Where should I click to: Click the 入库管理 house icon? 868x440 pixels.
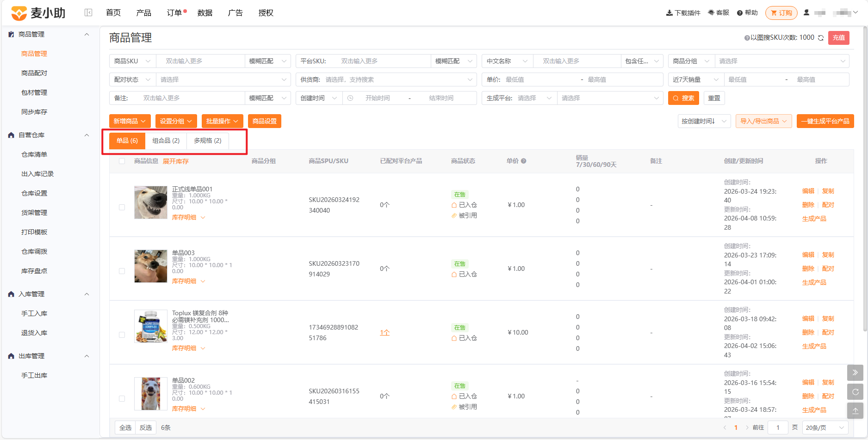pyautogui.click(x=11, y=294)
